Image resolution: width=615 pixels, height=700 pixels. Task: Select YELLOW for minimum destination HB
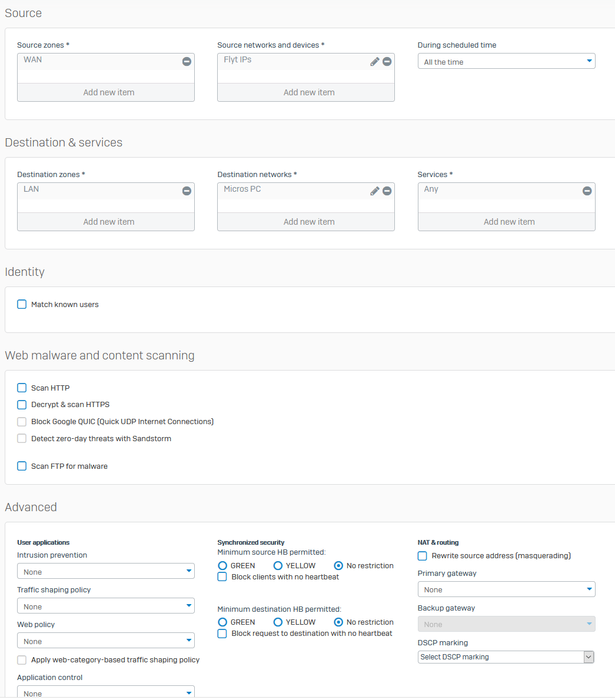tap(278, 622)
